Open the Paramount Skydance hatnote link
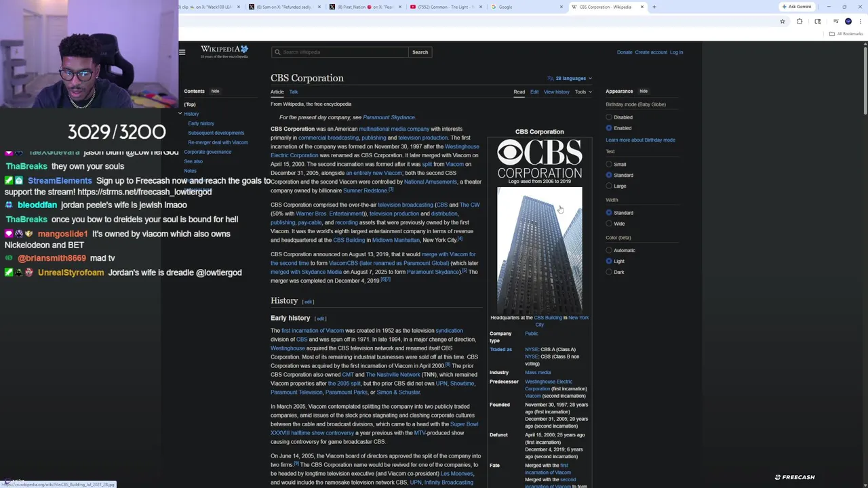 (x=389, y=117)
